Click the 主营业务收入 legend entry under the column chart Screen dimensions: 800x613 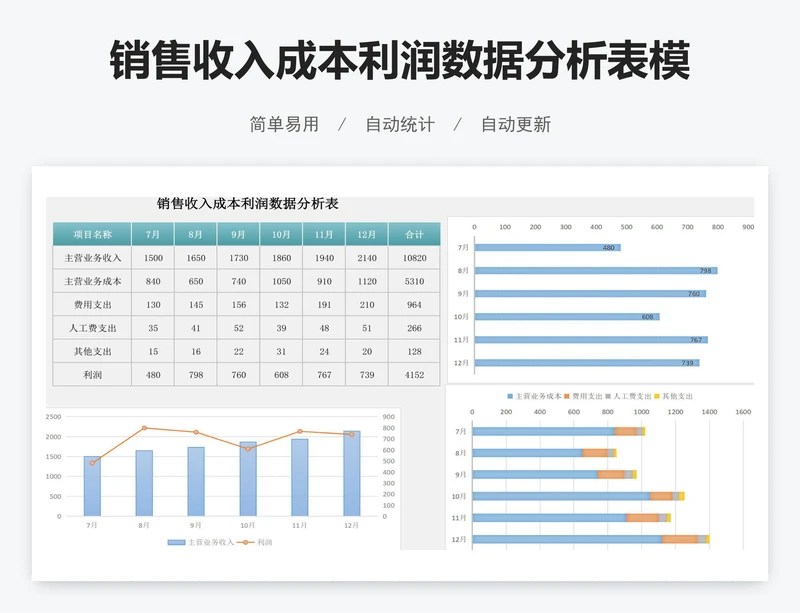click(201, 542)
